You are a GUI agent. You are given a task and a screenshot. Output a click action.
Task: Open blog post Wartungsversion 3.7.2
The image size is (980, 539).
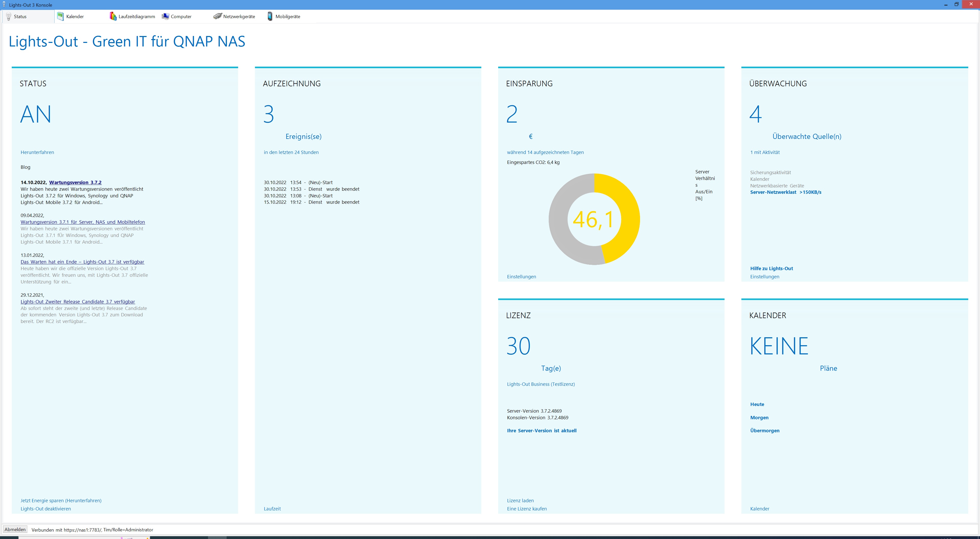pyautogui.click(x=75, y=182)
